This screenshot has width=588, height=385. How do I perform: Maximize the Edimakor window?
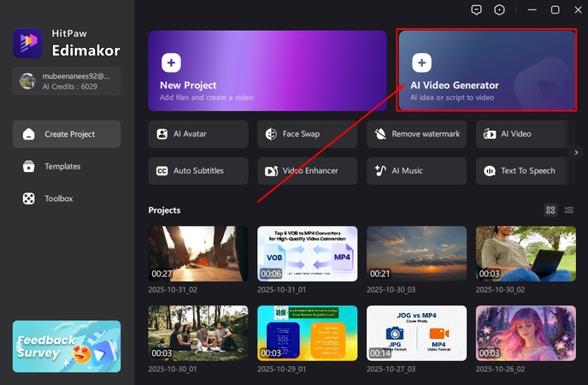[555, 9]
